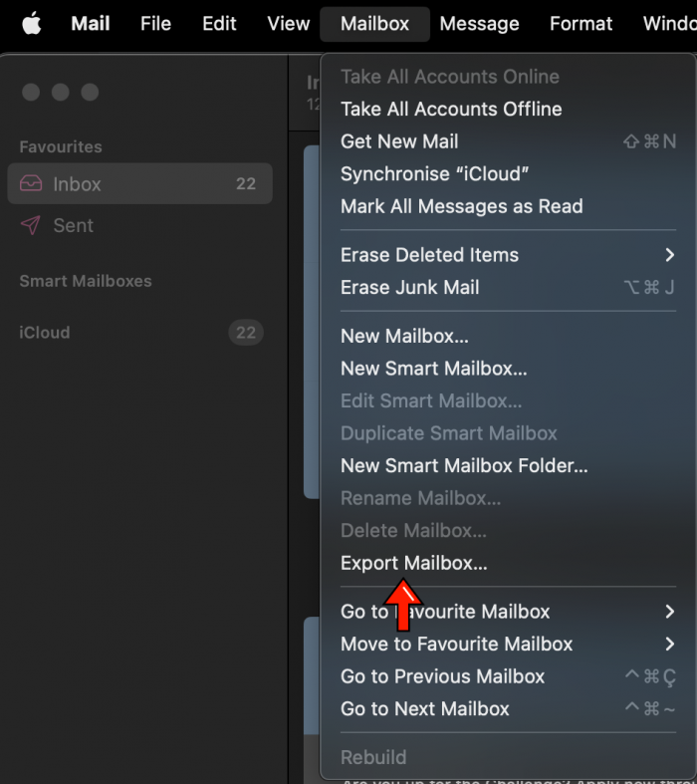
Task: Open the File menu
Action: [x=155, y=24]
